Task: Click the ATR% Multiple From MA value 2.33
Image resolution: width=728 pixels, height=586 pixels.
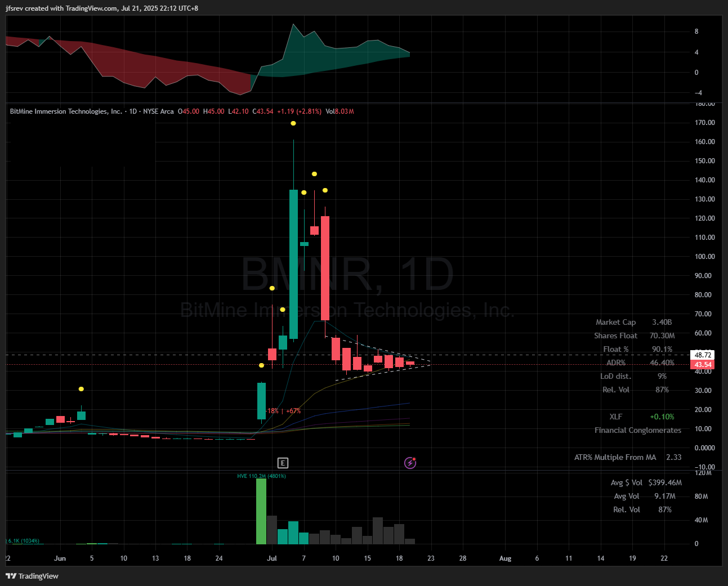Action: point(674,458)
